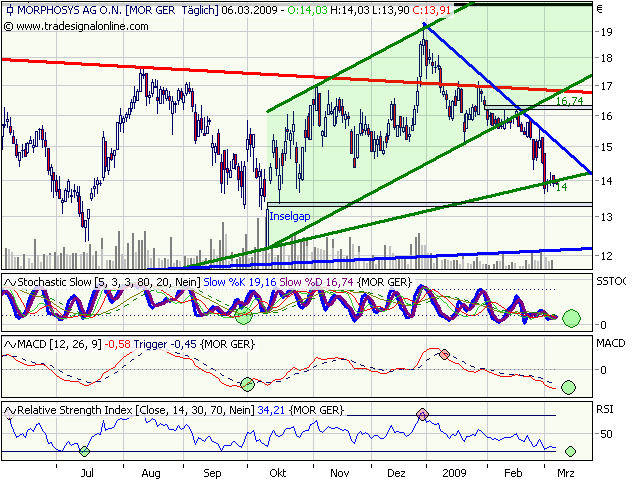Click the MACD parameters [12, 26, 9]
This screenshot has height=480, width=640.
pyautogui.click(x=76, y=345)
